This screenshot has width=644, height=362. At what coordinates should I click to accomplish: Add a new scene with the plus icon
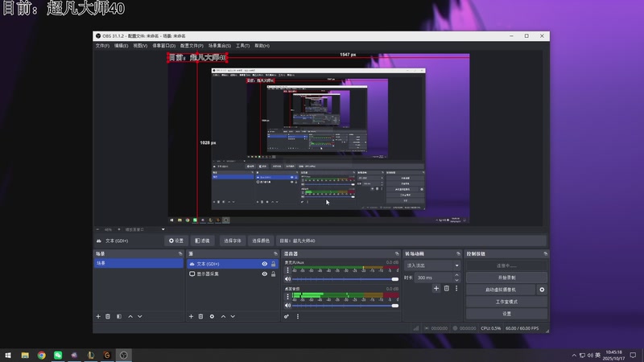pyautogui.click(x=98, y=316)
